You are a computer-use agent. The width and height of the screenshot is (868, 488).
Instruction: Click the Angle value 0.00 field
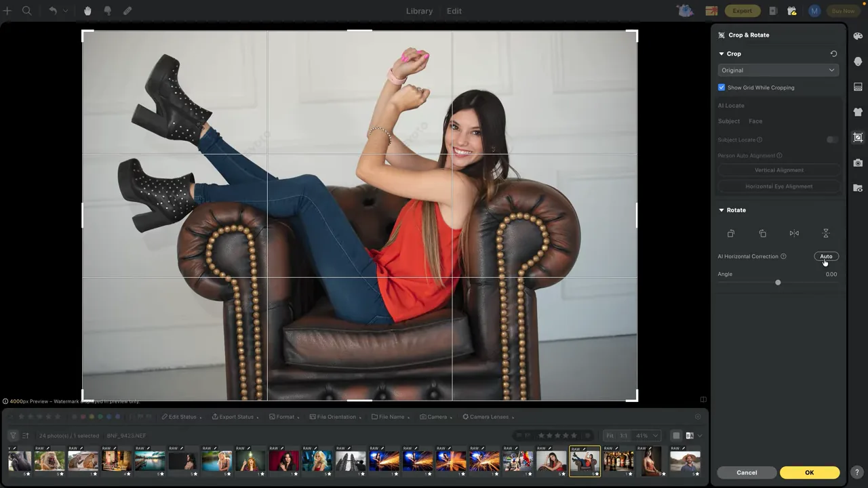[x=831, y=274]
